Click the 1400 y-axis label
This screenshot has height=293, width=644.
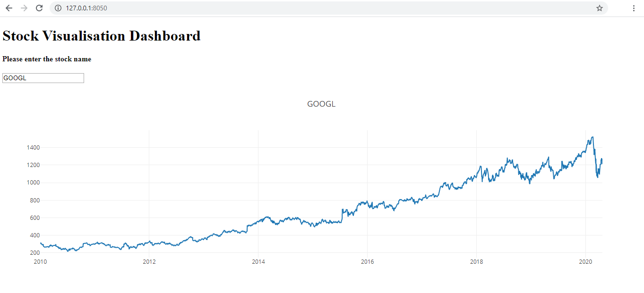coord(33,148)
